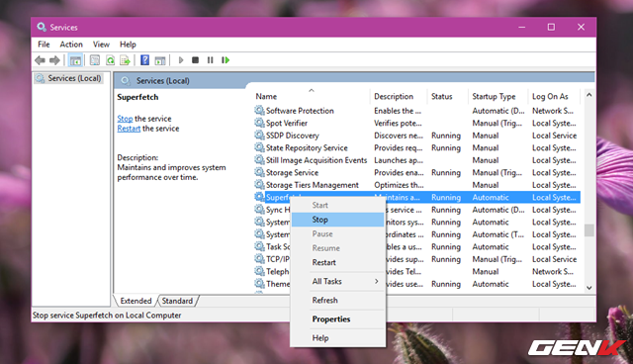Switch to the Standard tab

(x=177, y=301)
